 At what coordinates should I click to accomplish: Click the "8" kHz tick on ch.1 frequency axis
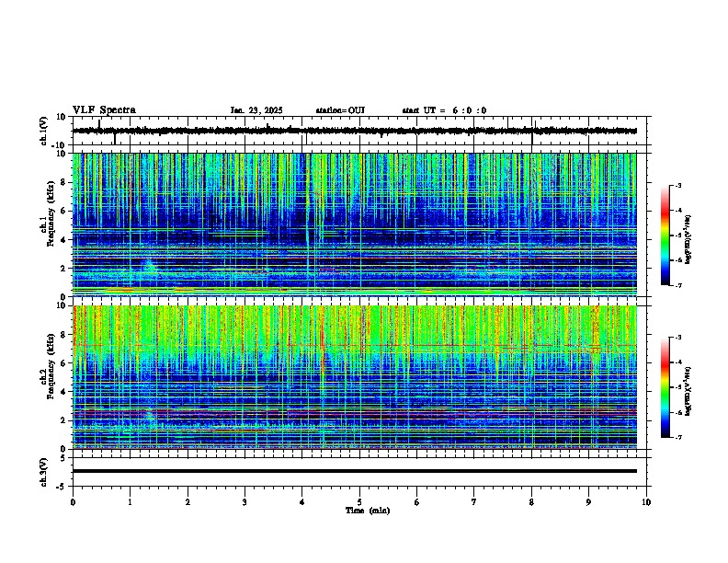tap(64, 182)
